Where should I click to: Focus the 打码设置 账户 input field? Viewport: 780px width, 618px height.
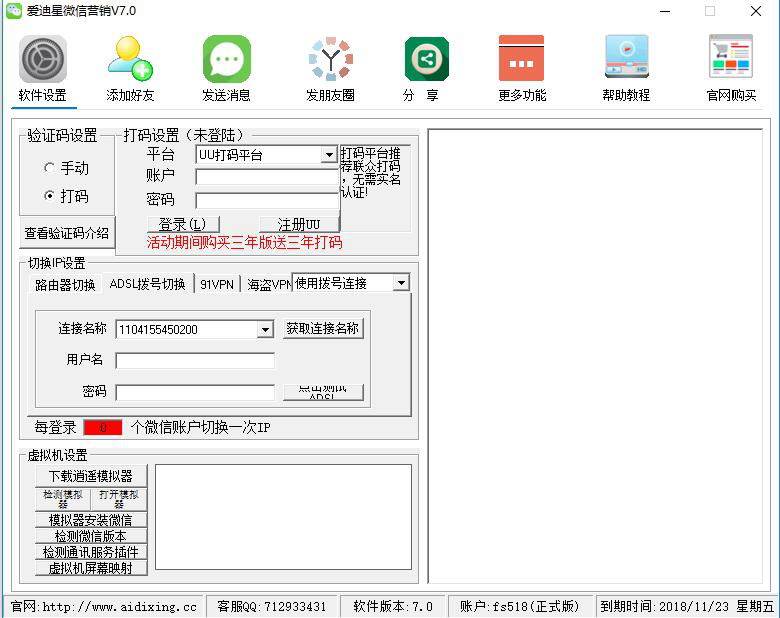pyautogui.click(x=267, y=177)
